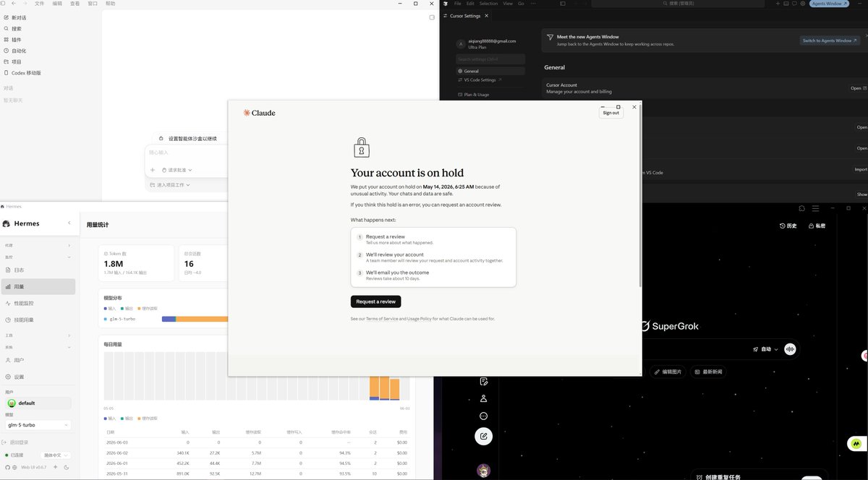
Task: Click the Cursor search settings field
Action: click(490, 59)
